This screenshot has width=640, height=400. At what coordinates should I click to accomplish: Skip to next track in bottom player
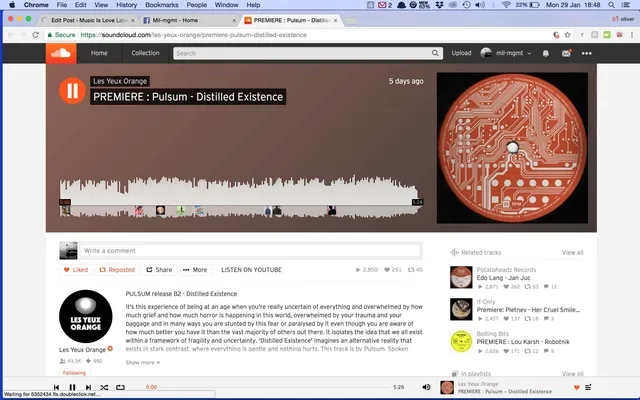(88, 387)
